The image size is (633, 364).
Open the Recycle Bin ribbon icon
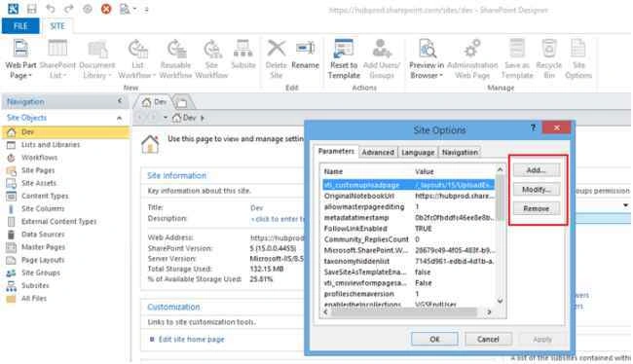[549, 49]
